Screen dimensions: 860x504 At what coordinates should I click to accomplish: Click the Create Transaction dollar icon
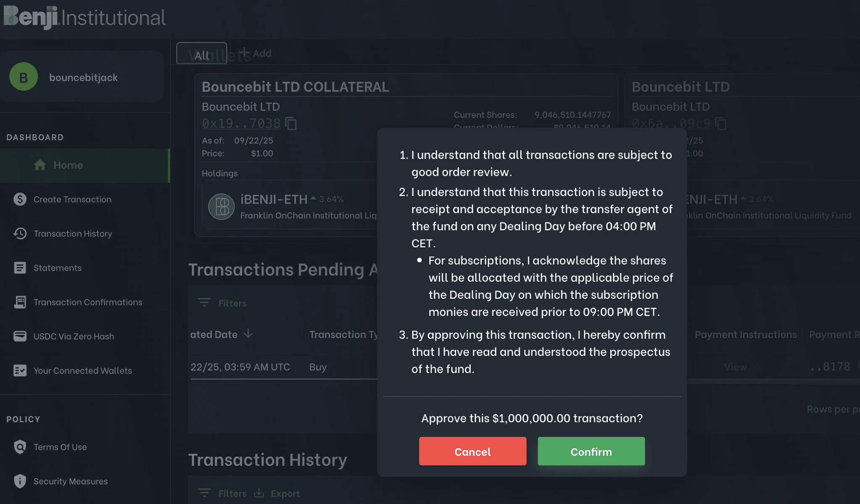pos(20,199)
